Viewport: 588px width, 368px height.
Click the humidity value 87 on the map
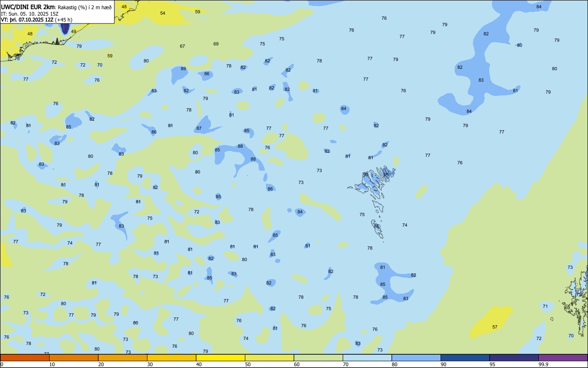[x=199, y=128]
